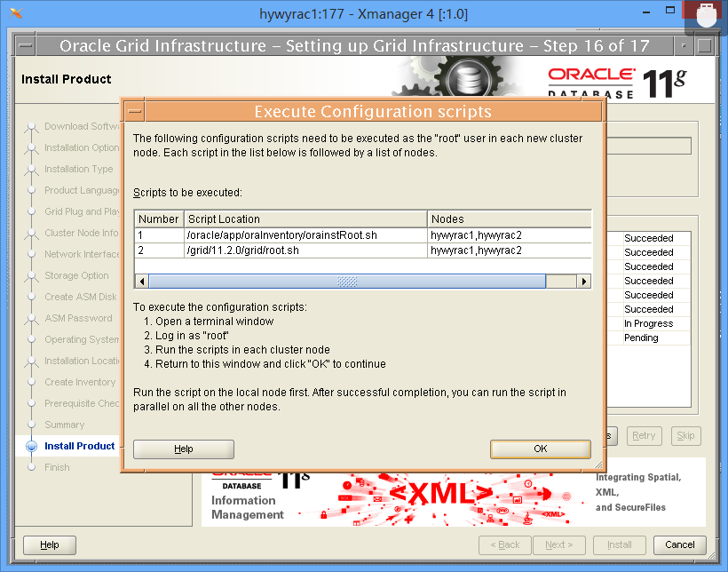The height and width of the screenshot is (572, 728).
Task: Select ASM Password step in sidebar
Action: click(x=78, y=318)
